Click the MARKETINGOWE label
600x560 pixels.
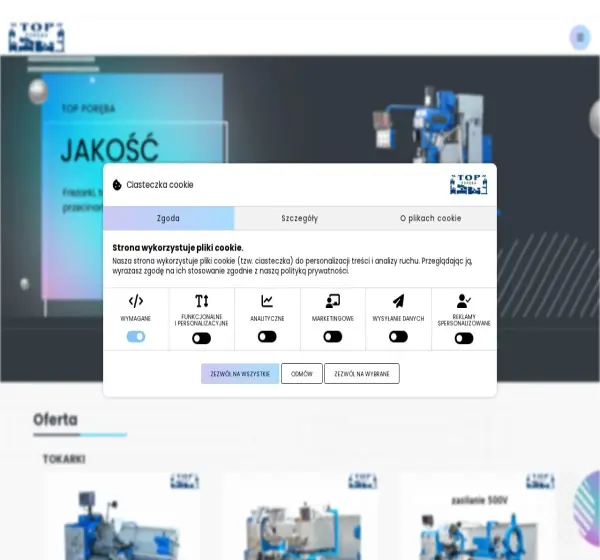tap(333, 318)
